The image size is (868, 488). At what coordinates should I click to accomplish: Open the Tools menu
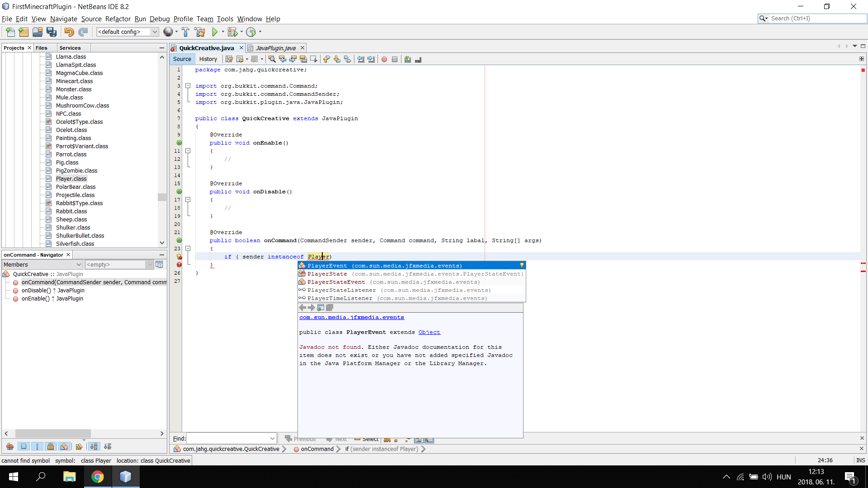coord(225,19)
